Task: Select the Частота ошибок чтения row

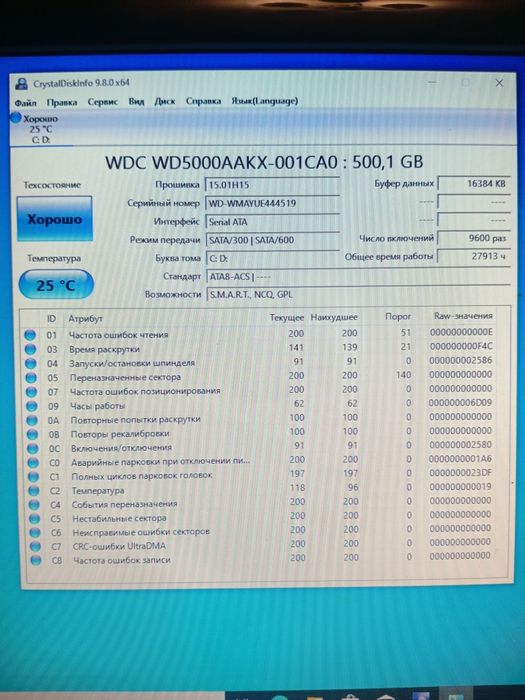Action: pyautogui.click(x=261, y=333)
